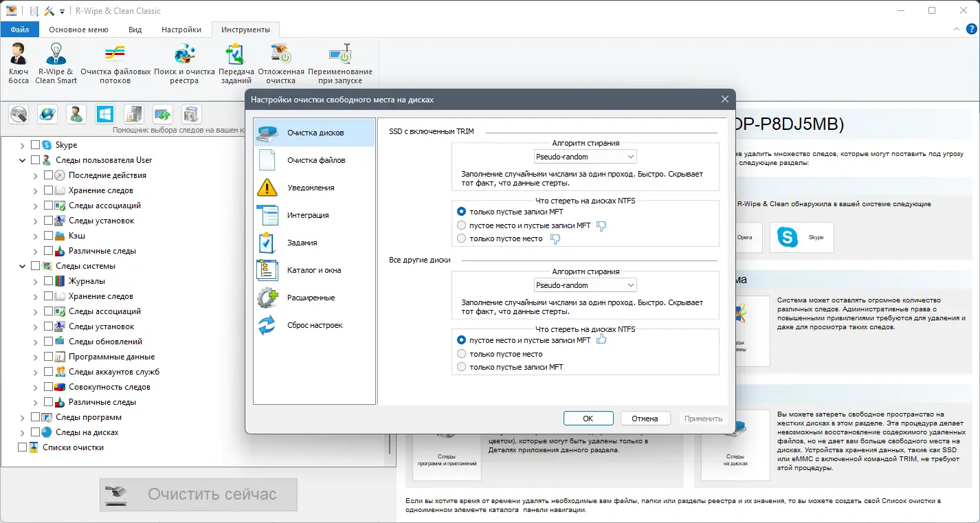Select Программные данные tree item
The width and height of the screenshot is (980, 523).
(x=111, y=357)
